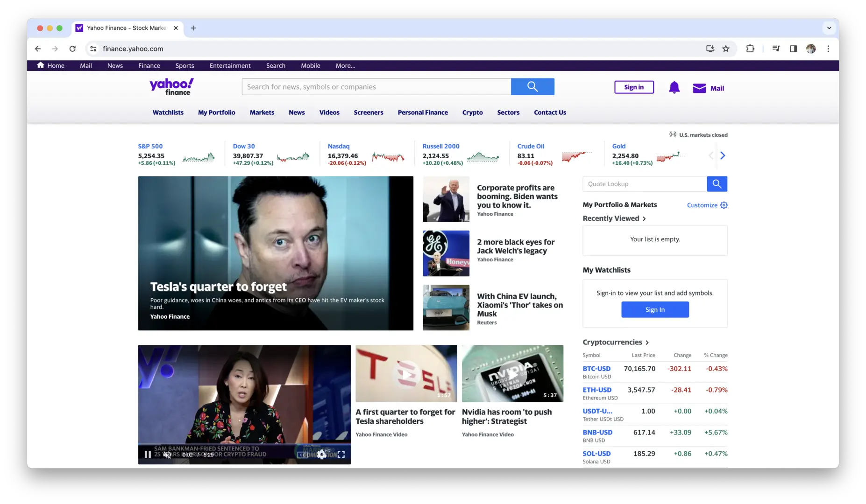Image resolution: width=866 pixels, height=504 pixels.
Task: Show next market tickers with right arrow
Action: [723, 155]
